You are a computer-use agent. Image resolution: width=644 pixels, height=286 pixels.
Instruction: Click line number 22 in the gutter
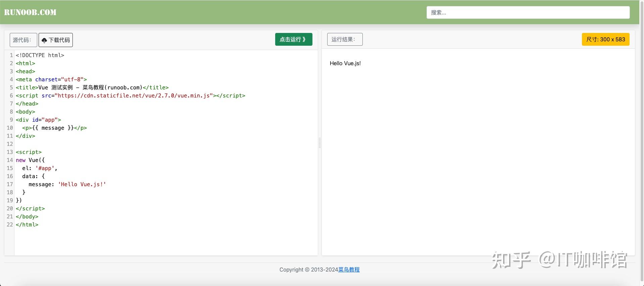click(10, 224)
